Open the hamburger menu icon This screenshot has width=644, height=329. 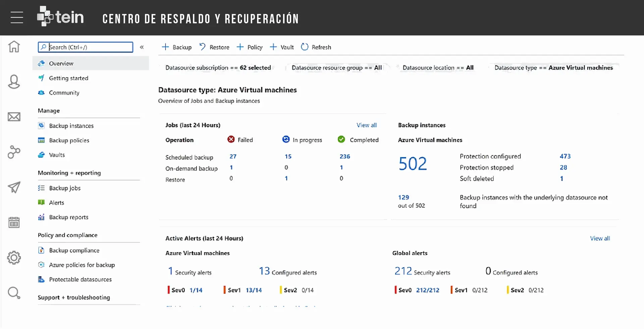[x=16, y=17]
